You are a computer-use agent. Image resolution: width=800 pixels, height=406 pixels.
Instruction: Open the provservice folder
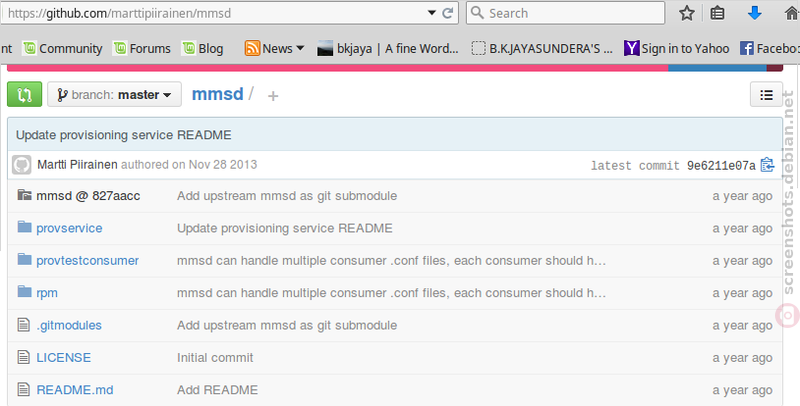[x=69, y=229]
